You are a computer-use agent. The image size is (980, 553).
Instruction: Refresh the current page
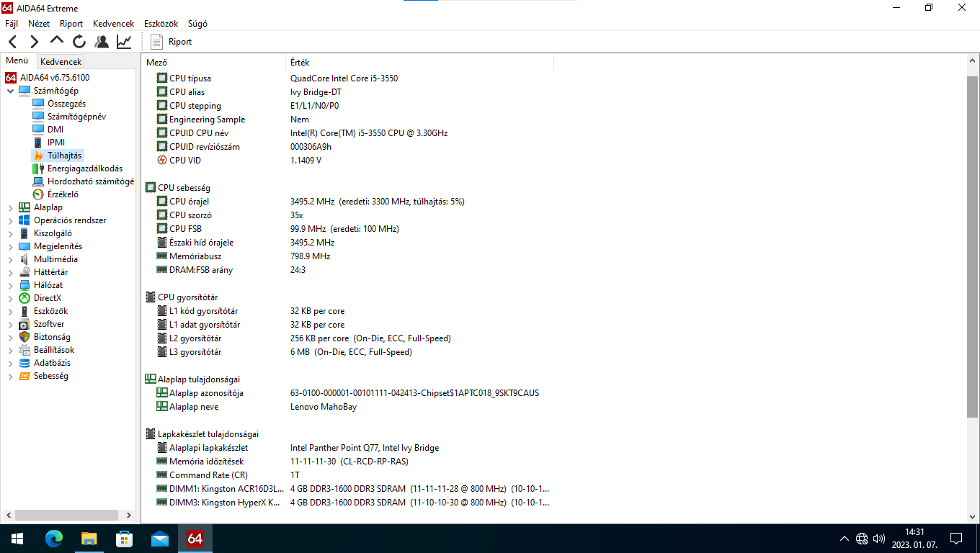point(79,42)
